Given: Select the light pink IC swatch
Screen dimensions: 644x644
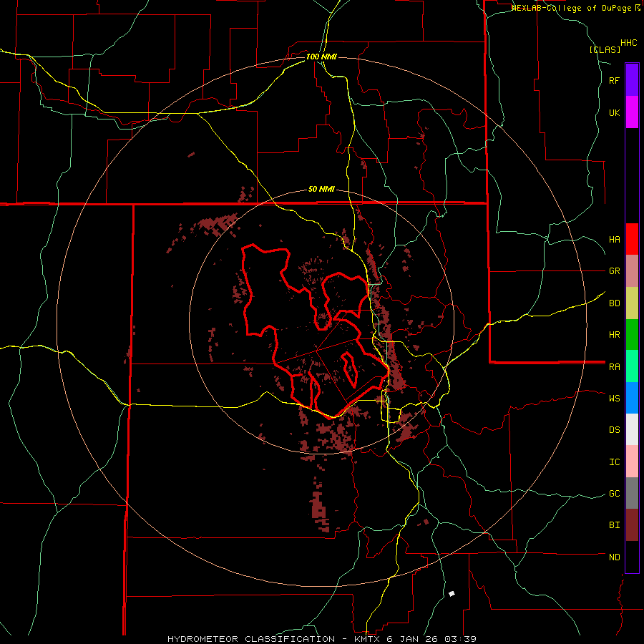Looking at the screenshot, I should [632, 462].
